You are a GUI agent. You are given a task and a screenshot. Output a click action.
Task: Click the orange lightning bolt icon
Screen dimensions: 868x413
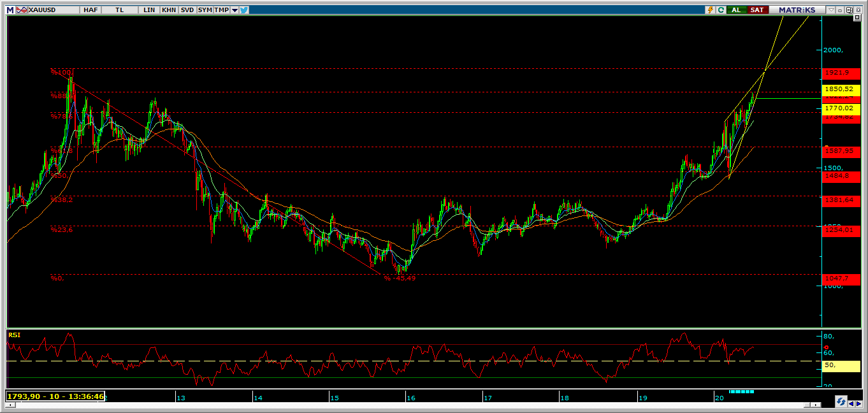(710, 10)
